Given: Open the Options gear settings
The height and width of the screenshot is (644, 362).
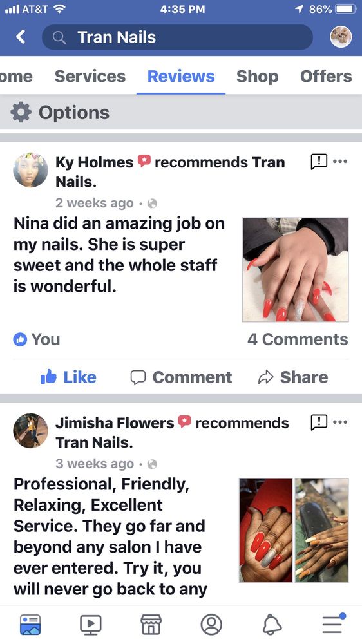Looking at the screenshot, I should (x=60, y=113).
